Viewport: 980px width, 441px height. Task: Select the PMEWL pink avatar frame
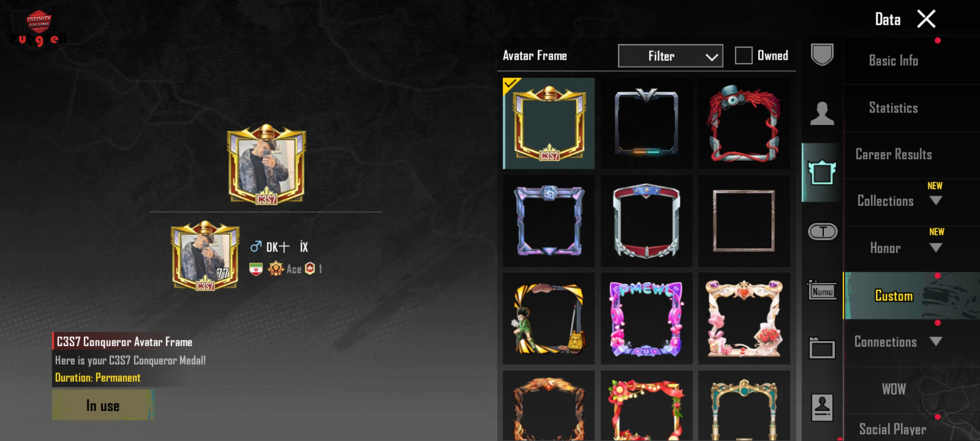(x=646, y=318)
